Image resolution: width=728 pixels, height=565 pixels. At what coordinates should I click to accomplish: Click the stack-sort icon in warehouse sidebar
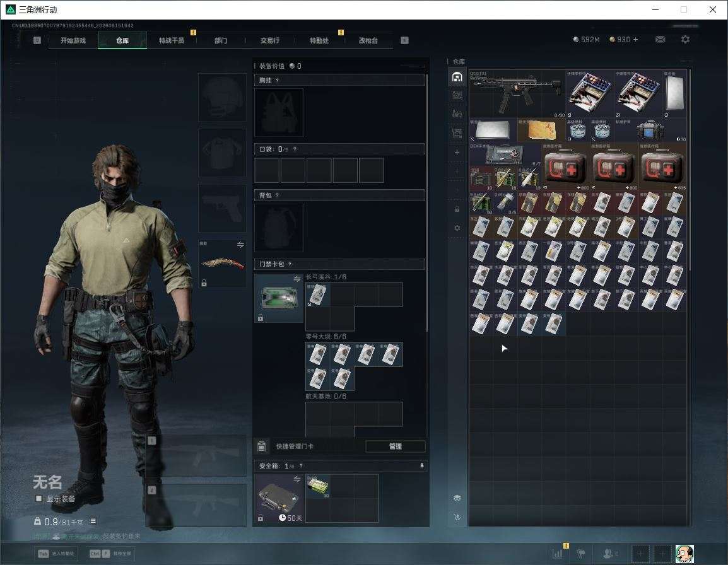point(457,498)
